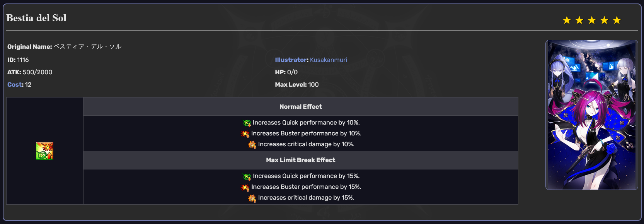This screenshot has height=224, width=644.
Task: Click the first gold rarity star
Action: [x=567, y=20]
